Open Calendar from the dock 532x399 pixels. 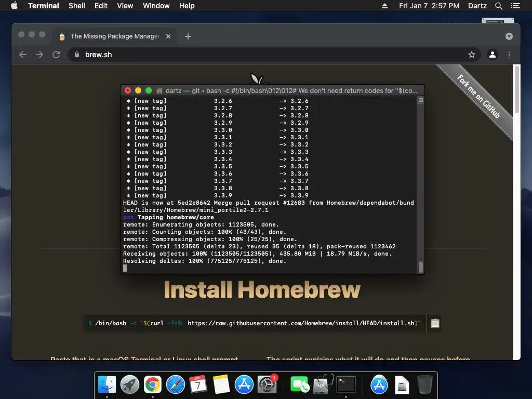198,385
